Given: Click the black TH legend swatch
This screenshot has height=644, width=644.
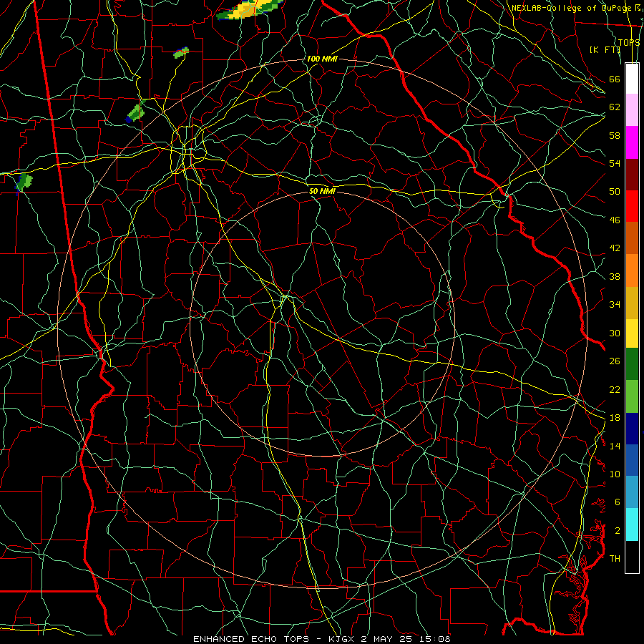Looking at the screenshot, I should [632, 557].
